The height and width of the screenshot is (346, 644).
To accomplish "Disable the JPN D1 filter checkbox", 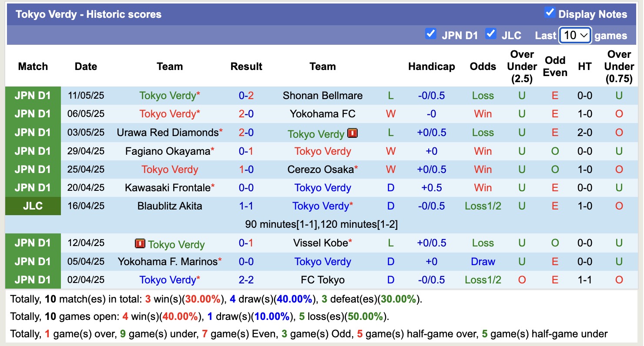I will pos(431,33).
